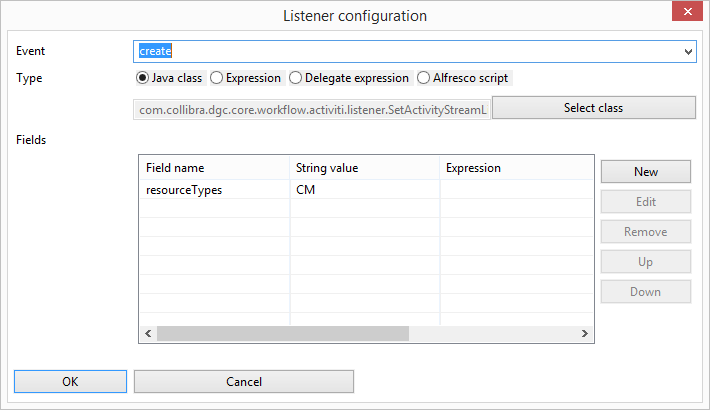Pick the Alfresco script type
710x410 pixels.
423,78
